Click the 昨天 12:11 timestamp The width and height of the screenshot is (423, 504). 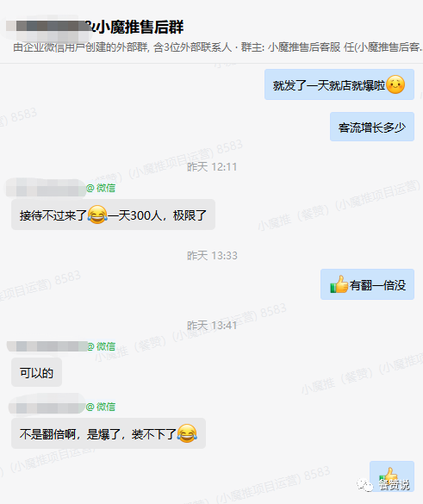[212, 167]
